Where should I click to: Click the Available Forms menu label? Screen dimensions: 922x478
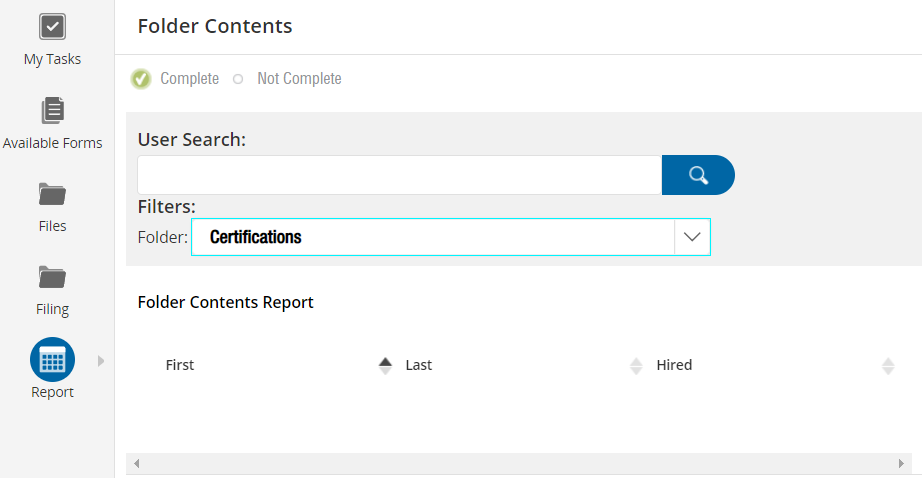52,143
